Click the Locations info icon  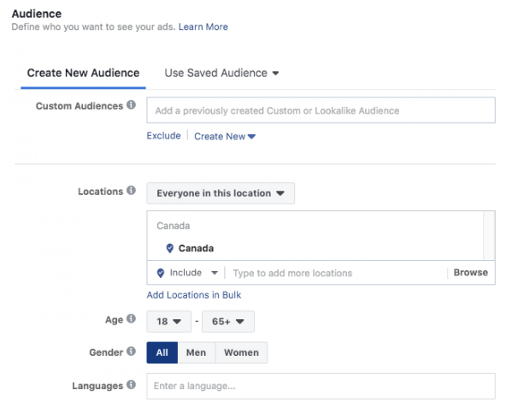click(131, 190)
